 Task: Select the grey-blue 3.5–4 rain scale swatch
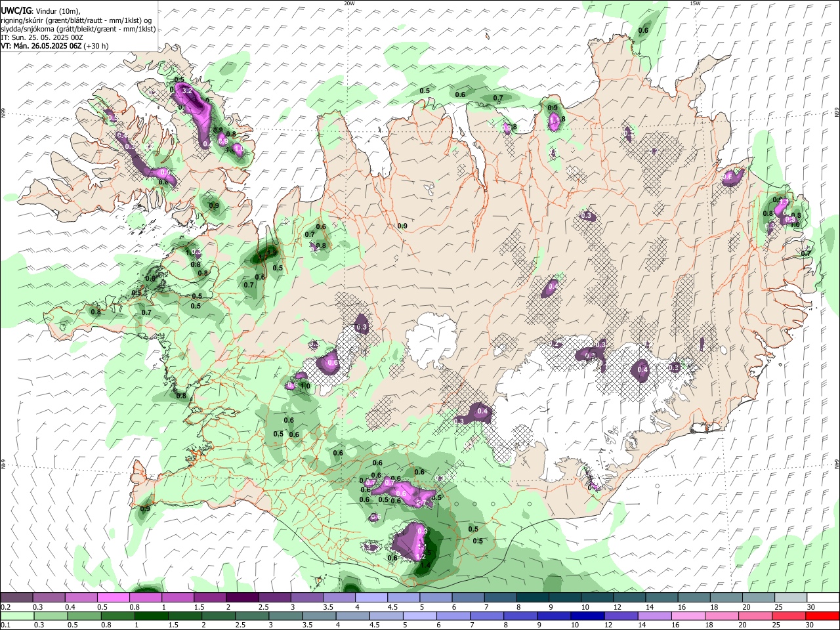pos(319,616)
